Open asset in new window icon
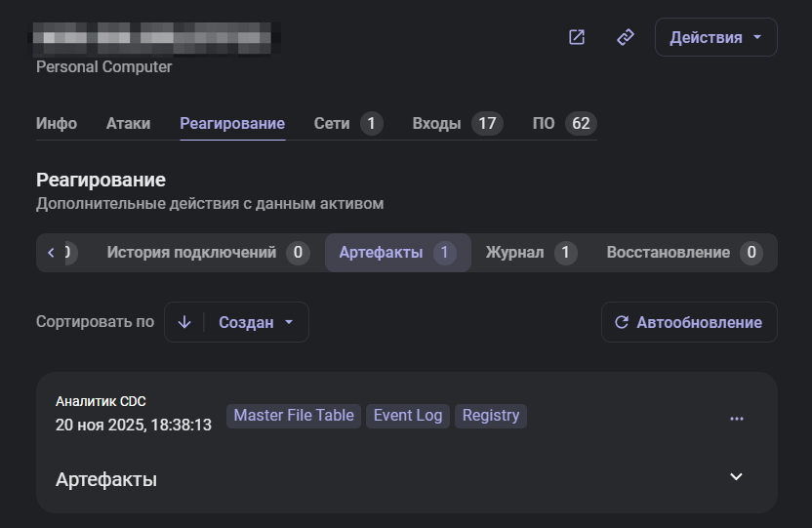The width and height of the screenshot is (812, 528). pos(577,37)
